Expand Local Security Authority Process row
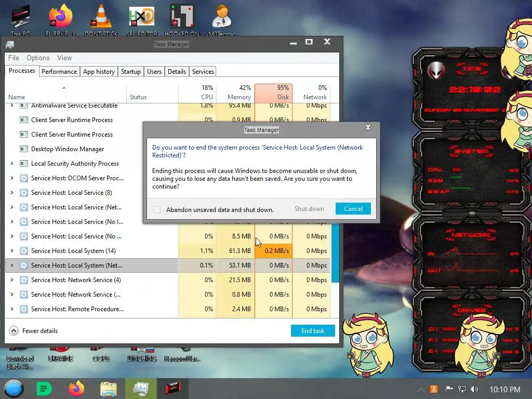Screen dimensions: 532x399 point(12,164)
